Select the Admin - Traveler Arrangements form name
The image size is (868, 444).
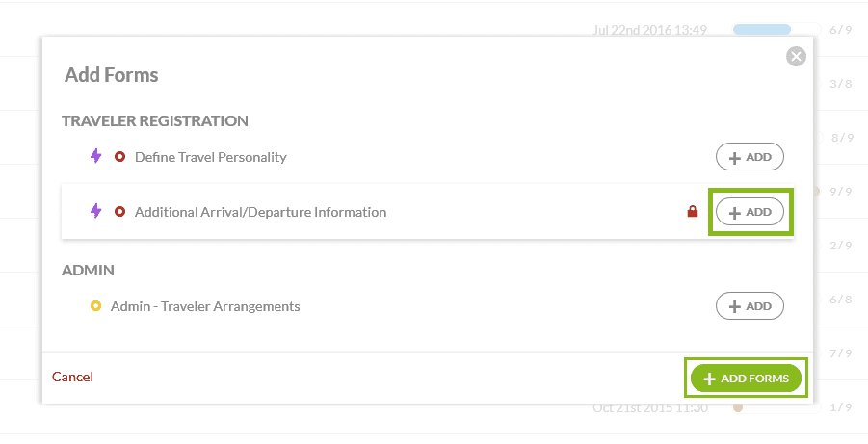tap(205, 306)
